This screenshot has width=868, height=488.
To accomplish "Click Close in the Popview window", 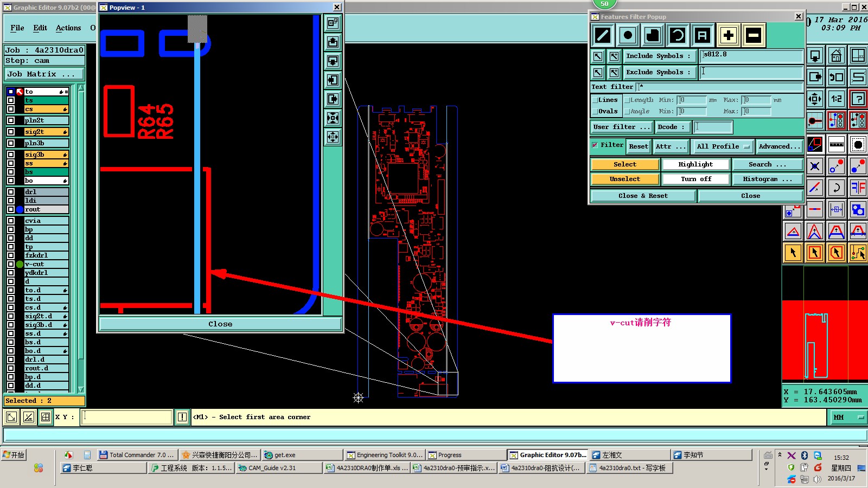I will pyautogui.click(x=220, y=324).
